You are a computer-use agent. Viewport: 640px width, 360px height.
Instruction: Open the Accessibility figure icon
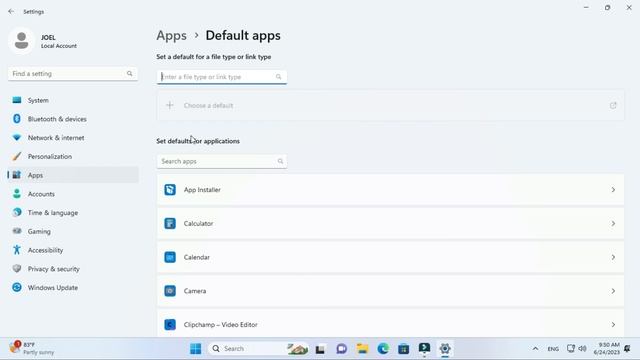[17, 250]
